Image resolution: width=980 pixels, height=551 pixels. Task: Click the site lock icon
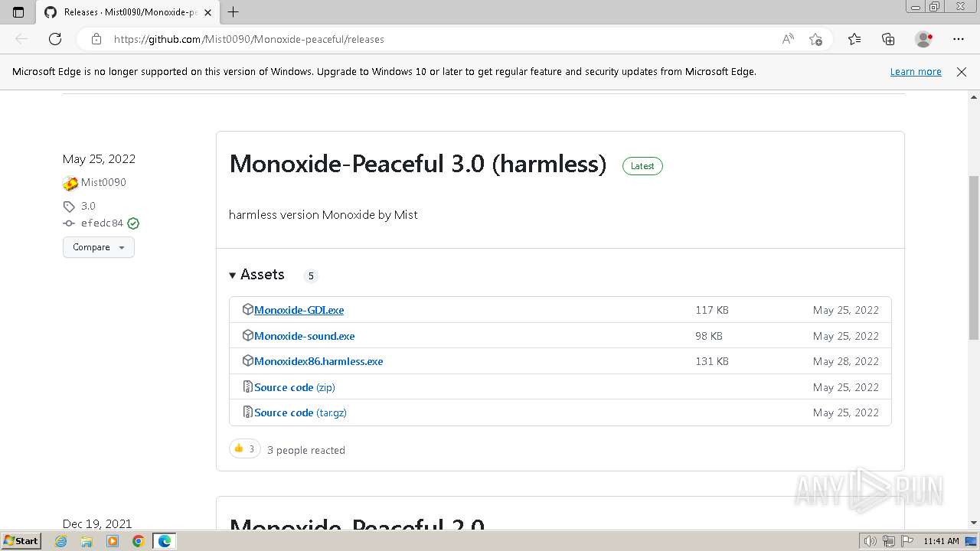click(x=96, y=39)
